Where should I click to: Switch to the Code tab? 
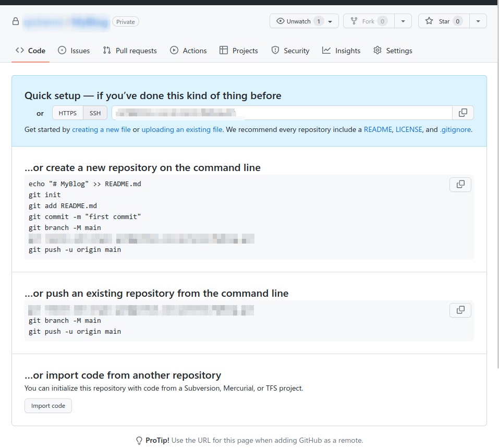(31, 51)
